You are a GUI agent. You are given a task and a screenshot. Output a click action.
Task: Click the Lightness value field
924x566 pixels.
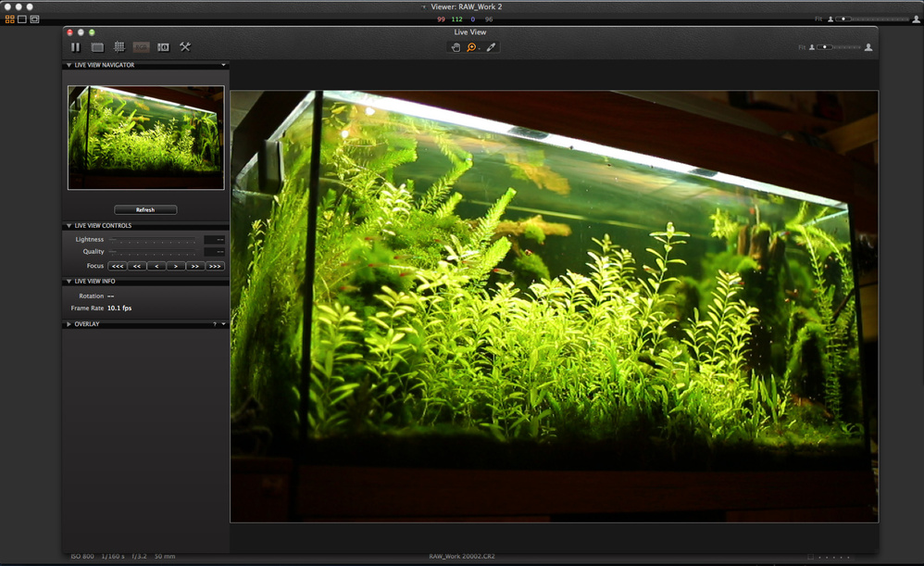click(x=214, y=239)
